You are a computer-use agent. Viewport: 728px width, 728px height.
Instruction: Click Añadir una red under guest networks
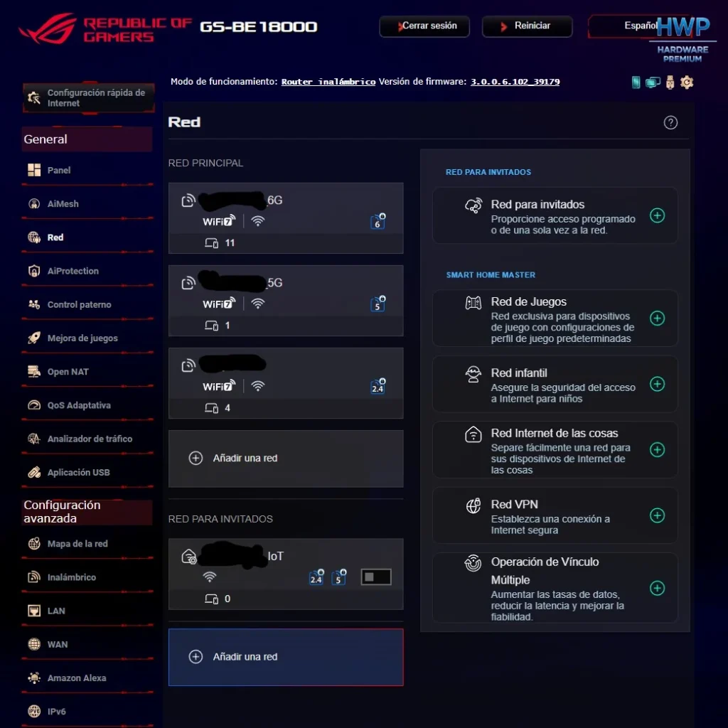[286, 657]
